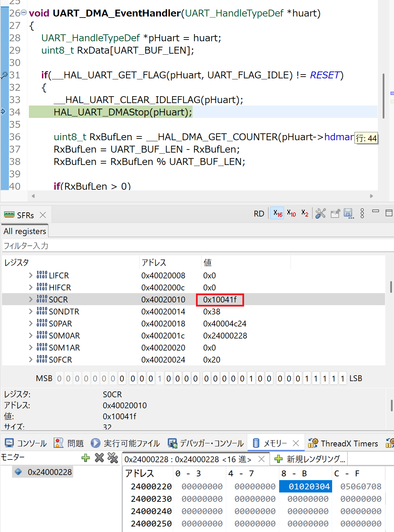Open SFR settings with the wrench icon

point(320,213)
